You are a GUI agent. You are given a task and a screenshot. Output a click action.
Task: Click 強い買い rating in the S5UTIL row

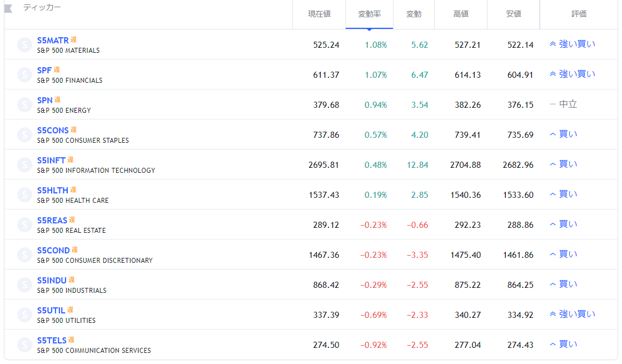pos(573,315)
